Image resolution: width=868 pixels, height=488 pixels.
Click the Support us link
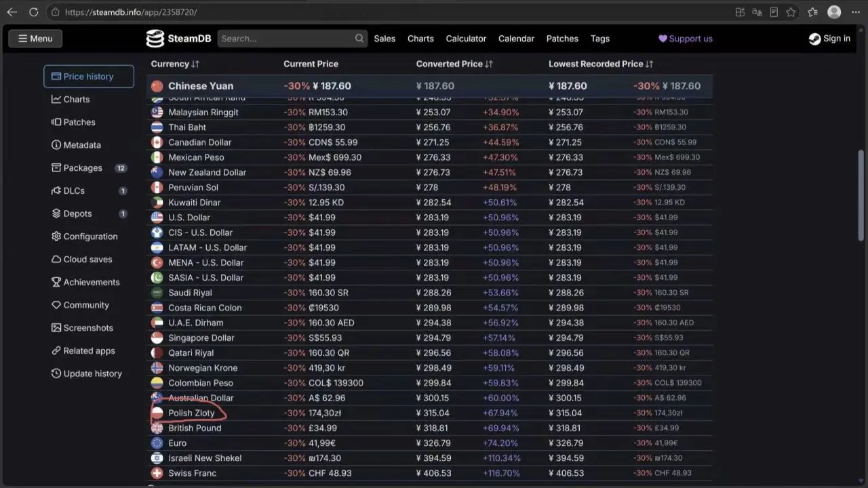[686, 39]
